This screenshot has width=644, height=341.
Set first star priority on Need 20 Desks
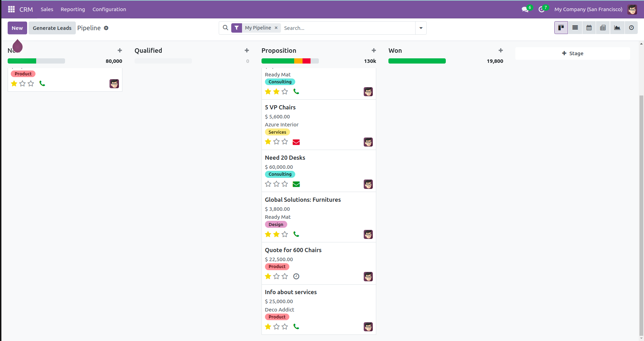268,184
